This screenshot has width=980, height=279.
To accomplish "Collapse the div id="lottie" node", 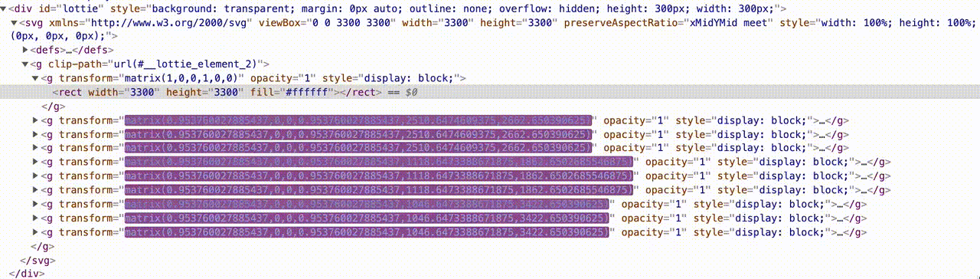I will (x=4, y=9).
